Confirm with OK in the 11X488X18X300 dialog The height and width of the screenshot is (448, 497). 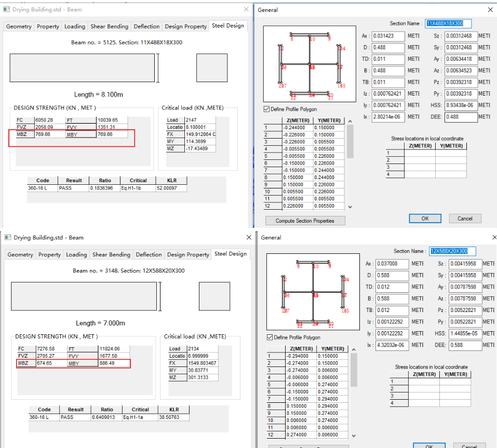tap(425, 219)
